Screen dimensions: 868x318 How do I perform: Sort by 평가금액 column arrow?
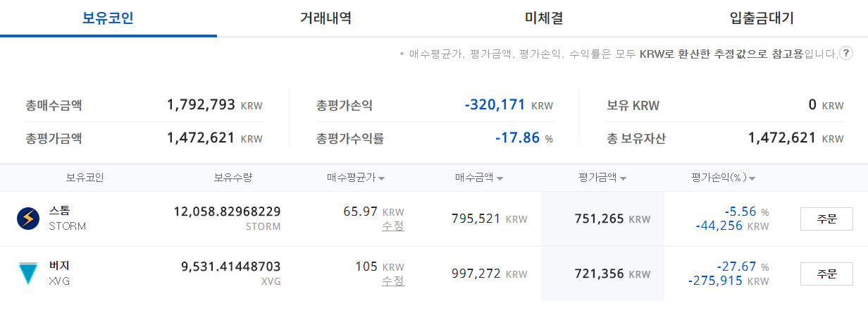[624, 178]
